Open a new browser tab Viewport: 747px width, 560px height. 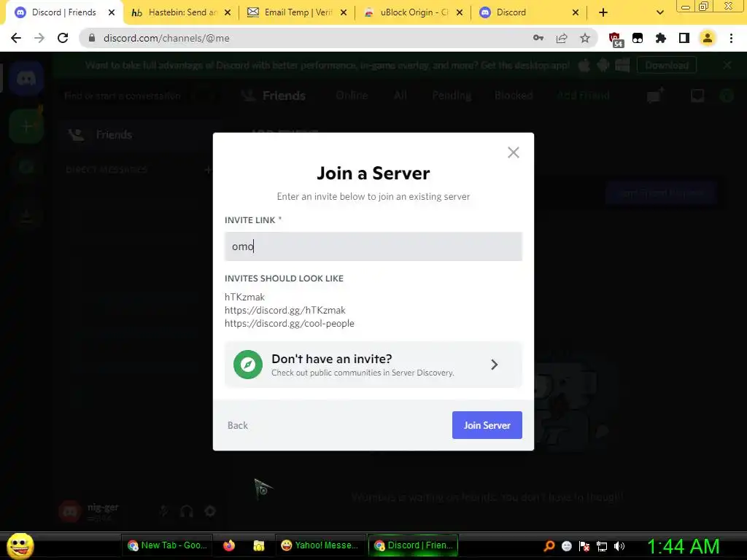603,12
